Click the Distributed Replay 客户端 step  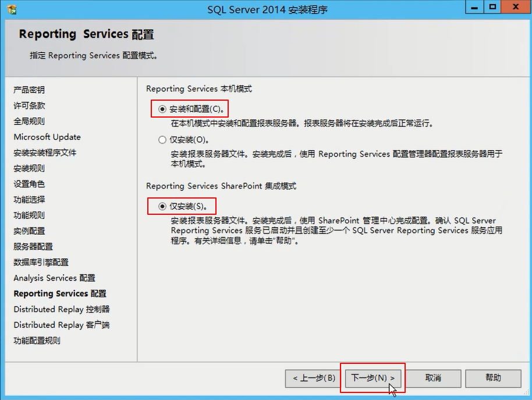62,325
